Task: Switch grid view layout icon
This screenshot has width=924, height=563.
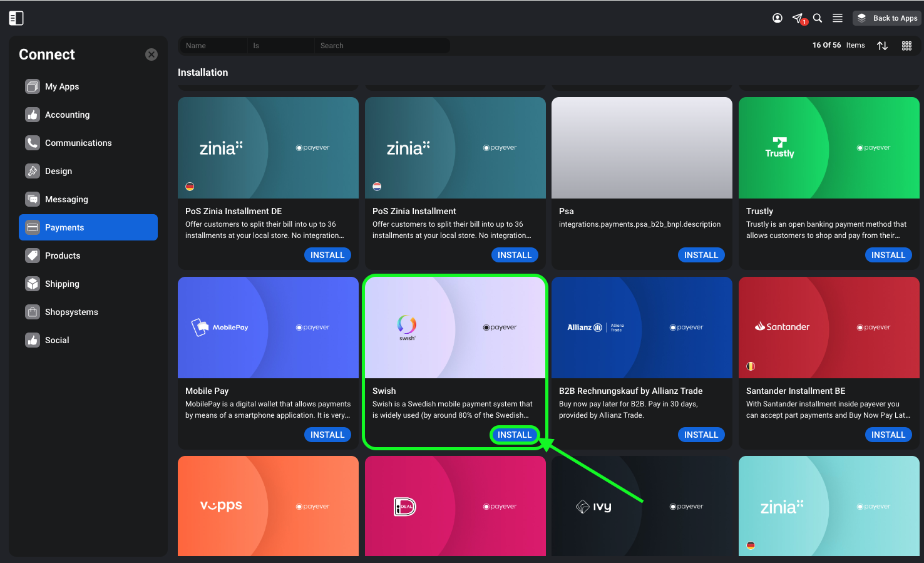Action: (906, 46)
